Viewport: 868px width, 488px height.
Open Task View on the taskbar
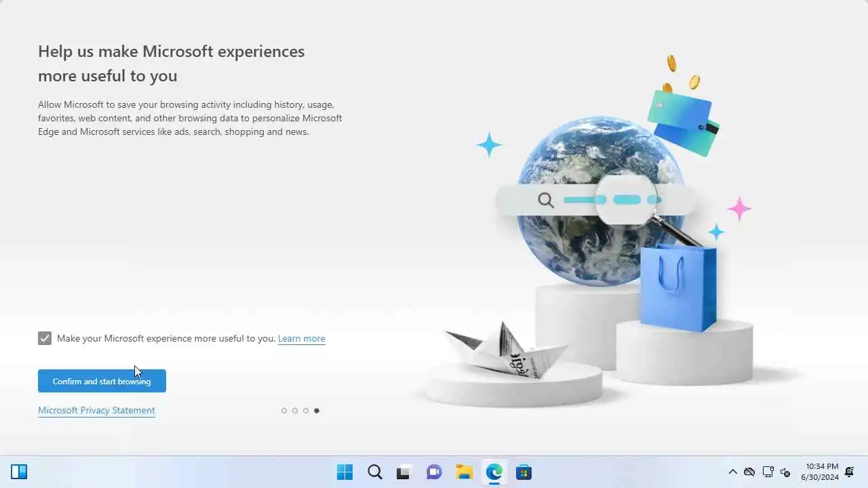pyautogui.click(x=404, y=472)
